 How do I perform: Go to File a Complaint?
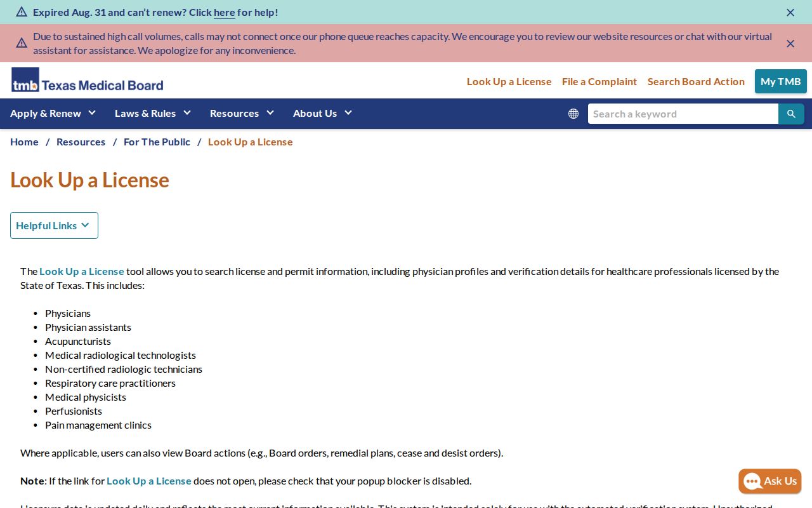[x=599, y=81]
